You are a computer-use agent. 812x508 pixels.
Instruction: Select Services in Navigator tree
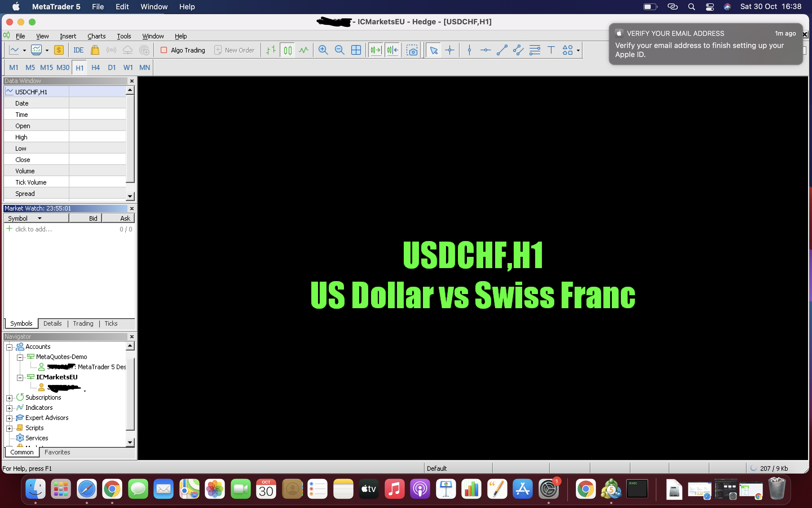point(37,438)
